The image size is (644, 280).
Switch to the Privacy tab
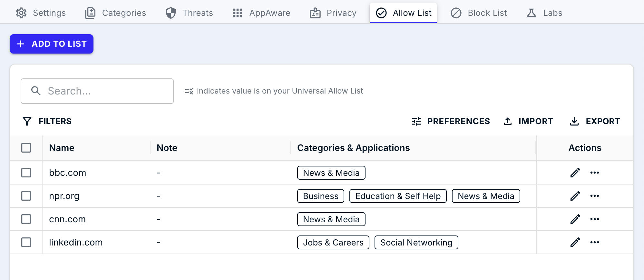coord(333,13)
